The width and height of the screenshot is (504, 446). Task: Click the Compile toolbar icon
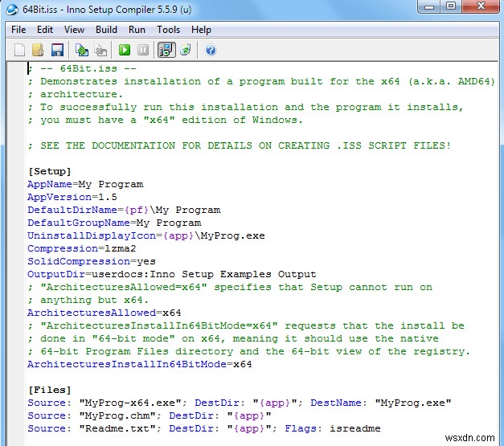pyautogui.click(x=82, y=50)
